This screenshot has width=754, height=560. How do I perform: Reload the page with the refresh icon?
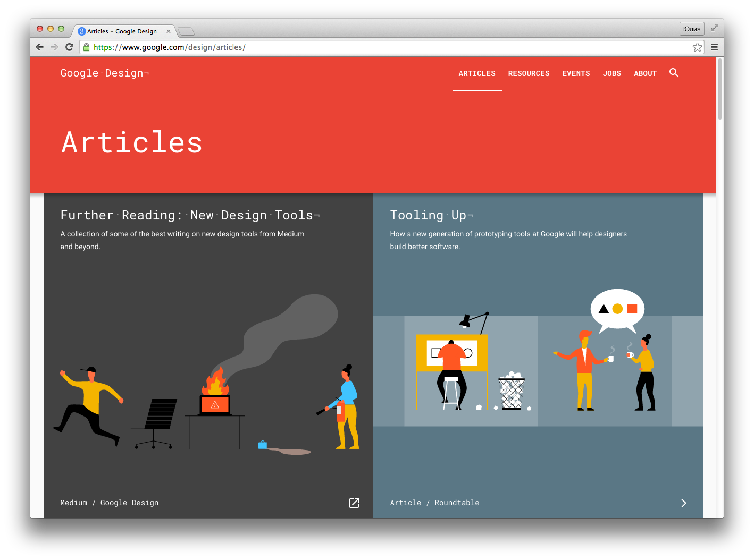pyautogui.click(x=69, y=47)
